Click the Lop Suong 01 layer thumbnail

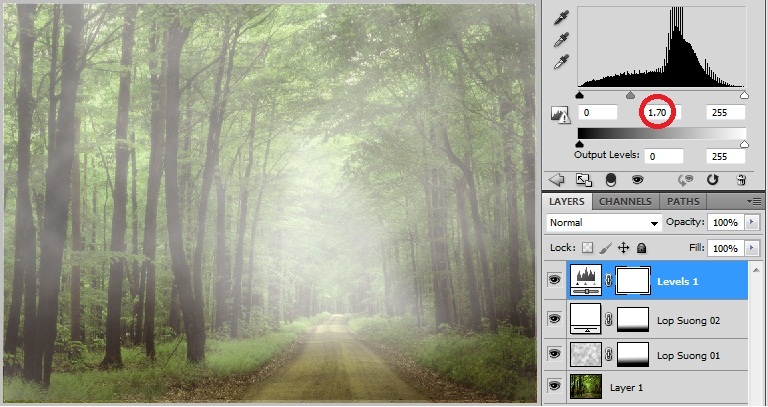point(586,355)
